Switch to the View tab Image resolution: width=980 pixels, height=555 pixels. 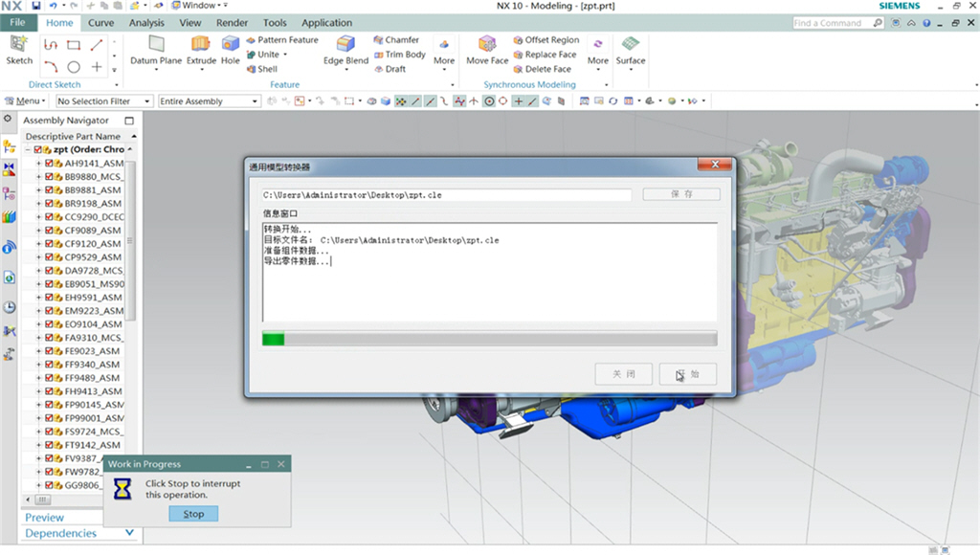pyautogui.click(x=190, y=23)
